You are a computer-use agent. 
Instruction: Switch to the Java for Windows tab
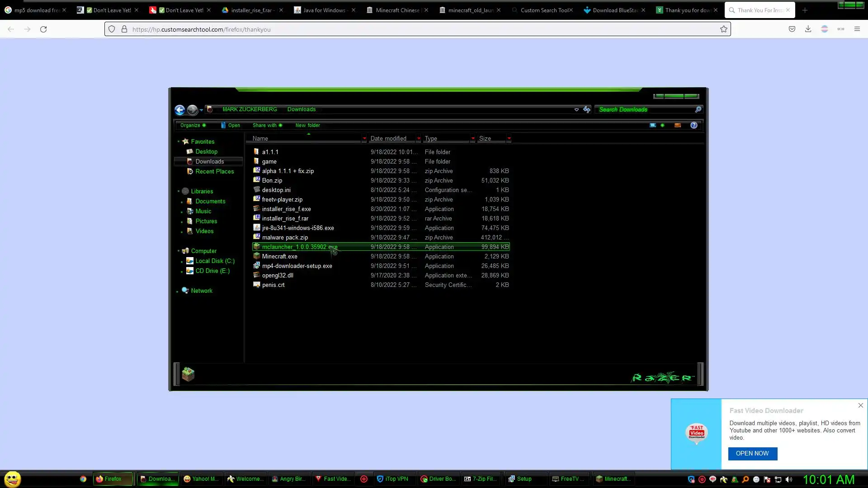tap(324, 10)
